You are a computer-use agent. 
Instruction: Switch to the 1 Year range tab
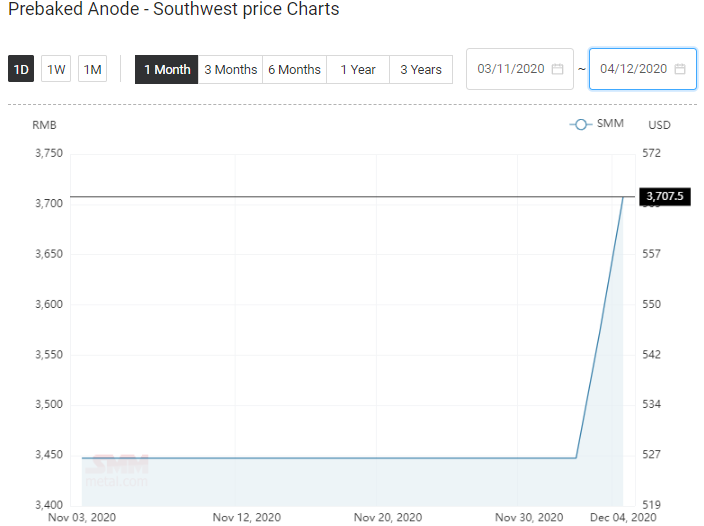[x=357, y=69]
